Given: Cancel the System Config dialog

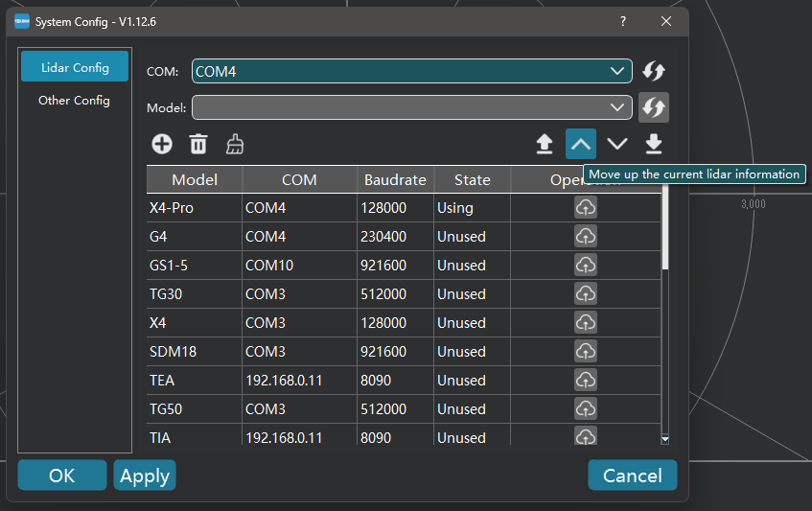Looking at the screenshot, I should 632,476.
